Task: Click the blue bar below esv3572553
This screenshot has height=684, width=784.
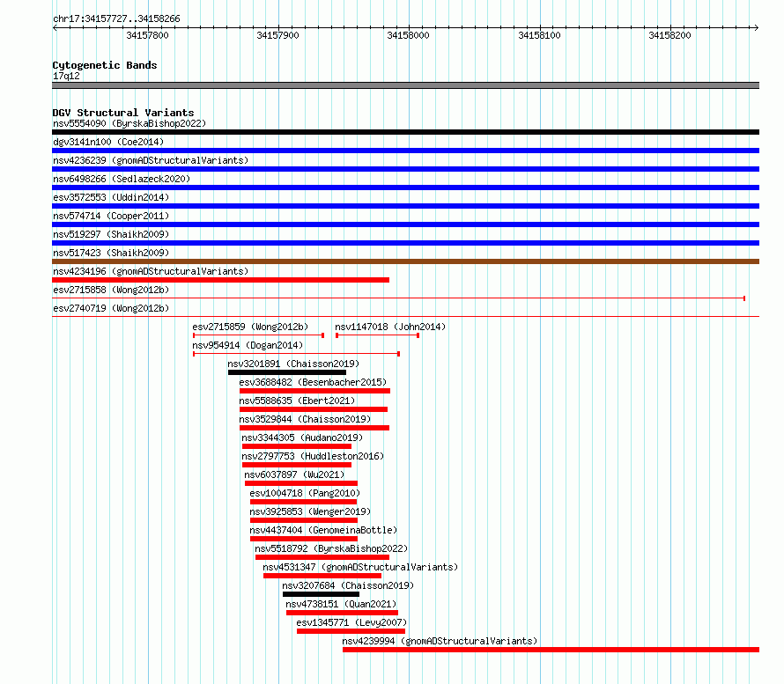Action: click(405, 206)
